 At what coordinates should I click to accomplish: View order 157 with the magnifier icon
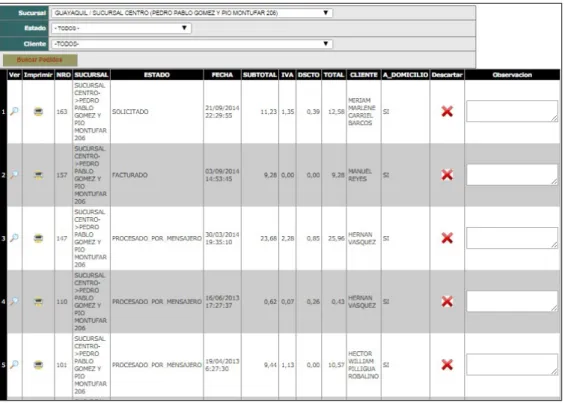14,175
